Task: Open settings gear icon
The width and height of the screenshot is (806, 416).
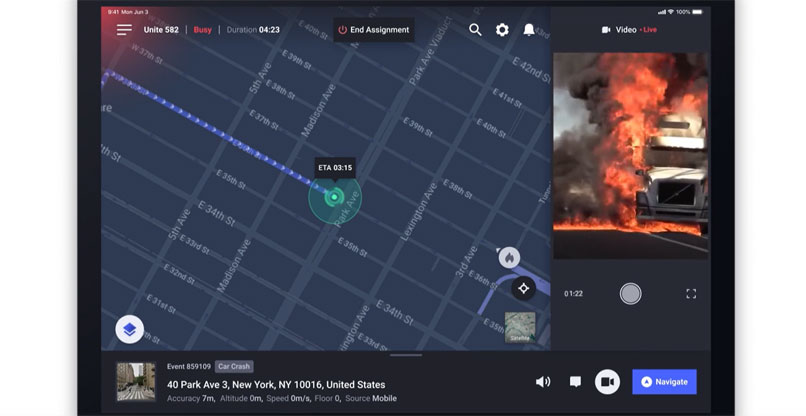Action: click(502, 30)
